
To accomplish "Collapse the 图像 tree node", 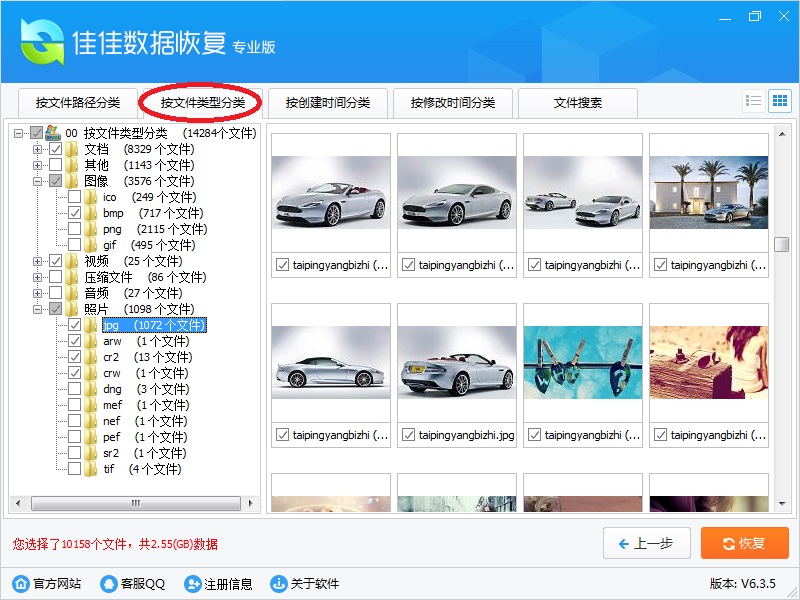I will click(38, 181).
